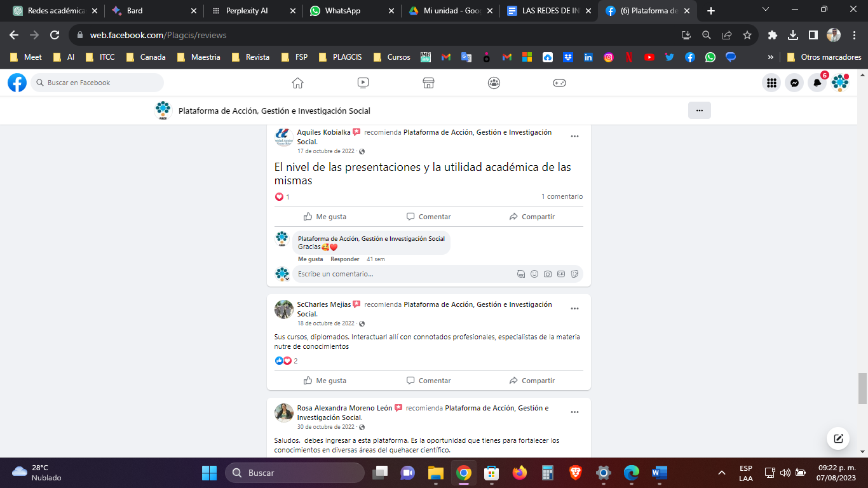Open PLAGCIS bookmark folder

tap(340, 57)
